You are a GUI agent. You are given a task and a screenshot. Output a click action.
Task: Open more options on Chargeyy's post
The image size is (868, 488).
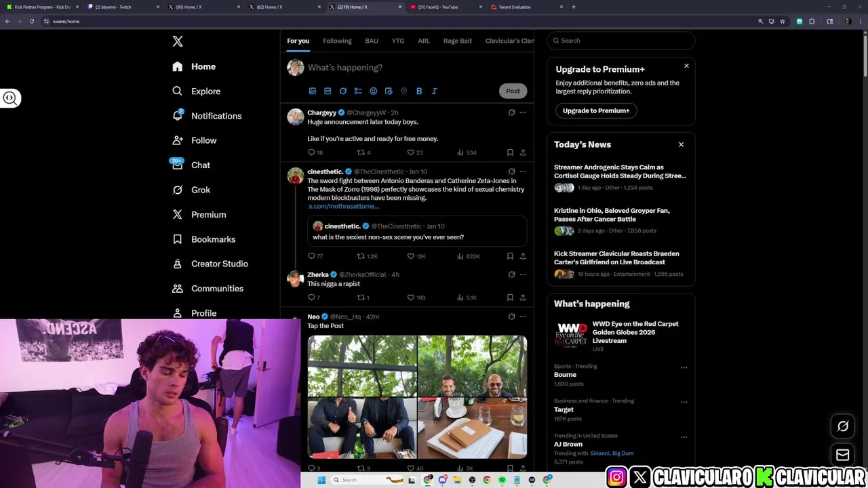click(x=523, y=113)
